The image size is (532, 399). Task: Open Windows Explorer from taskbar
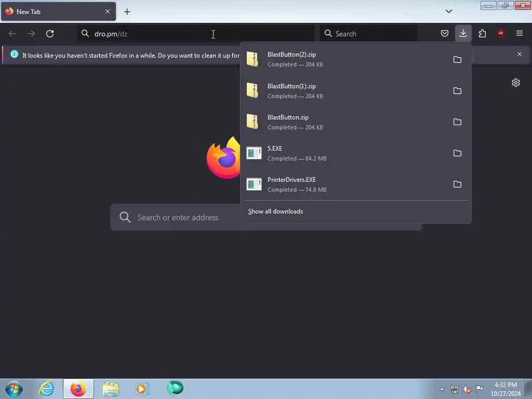111,389
